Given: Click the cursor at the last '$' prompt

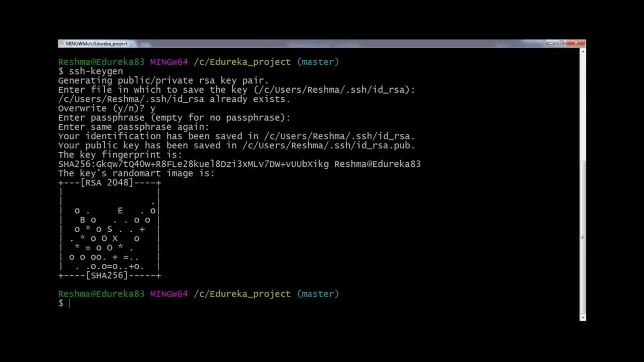Looking at the screenshot, I should click(69, 304).
